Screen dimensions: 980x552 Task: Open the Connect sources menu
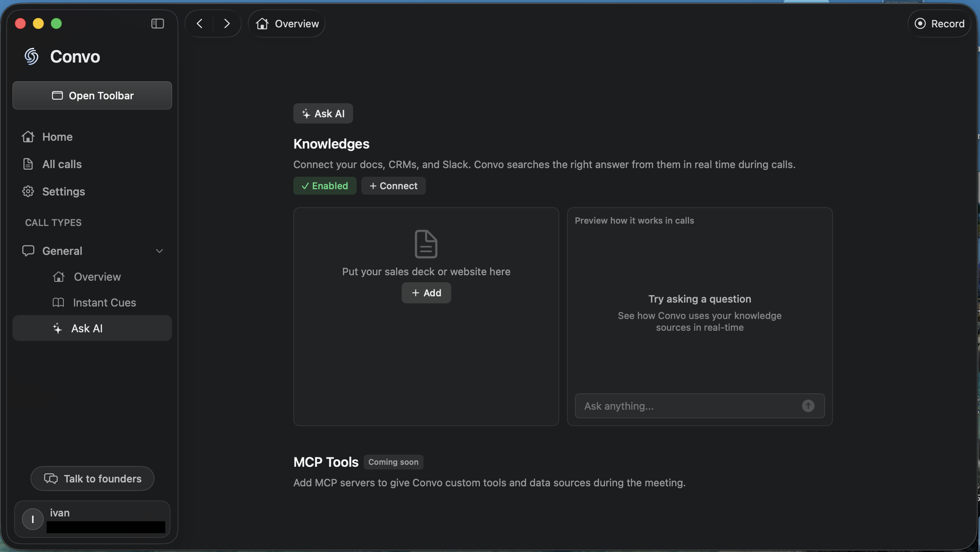[393, 186]
